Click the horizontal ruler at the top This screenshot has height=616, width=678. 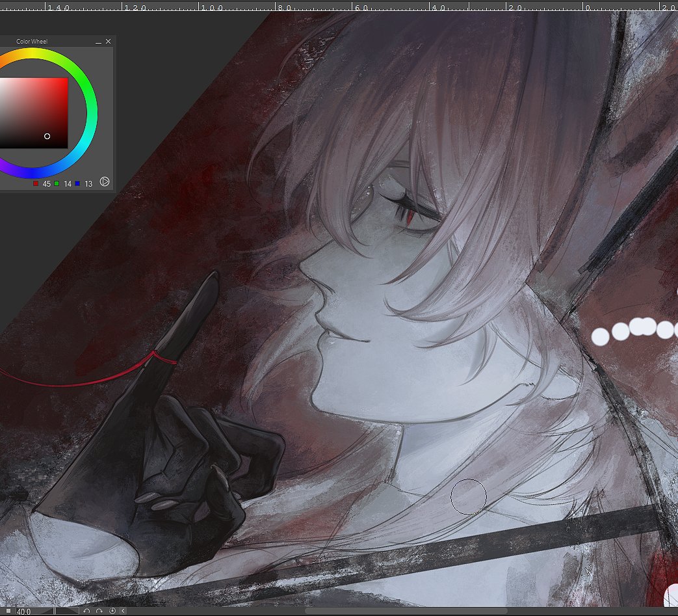click(x=339, y=6)
